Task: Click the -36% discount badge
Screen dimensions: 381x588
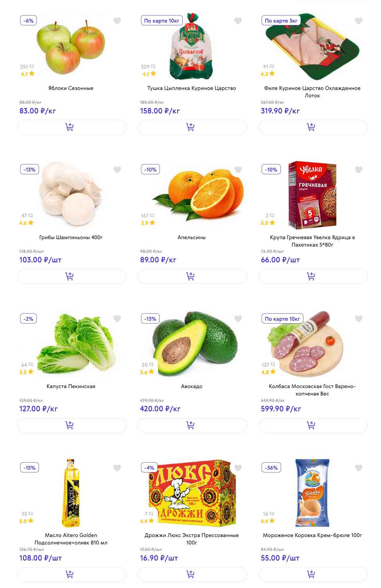Action: (x=271, y=468)
